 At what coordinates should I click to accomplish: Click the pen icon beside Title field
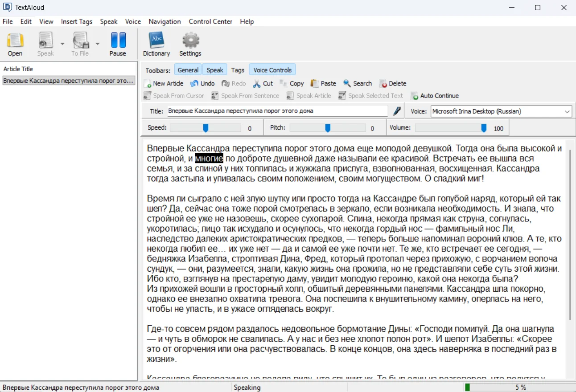396,111
